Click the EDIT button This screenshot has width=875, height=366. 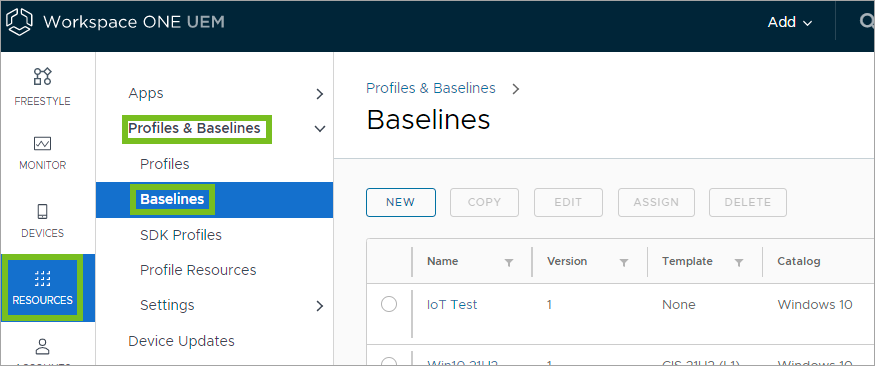pos(568,202)
